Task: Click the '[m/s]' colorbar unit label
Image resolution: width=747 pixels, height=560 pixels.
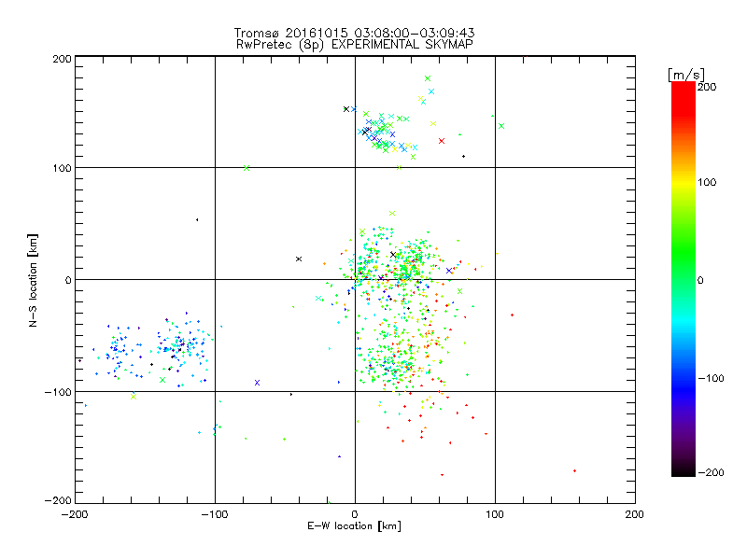Action: 686,75
